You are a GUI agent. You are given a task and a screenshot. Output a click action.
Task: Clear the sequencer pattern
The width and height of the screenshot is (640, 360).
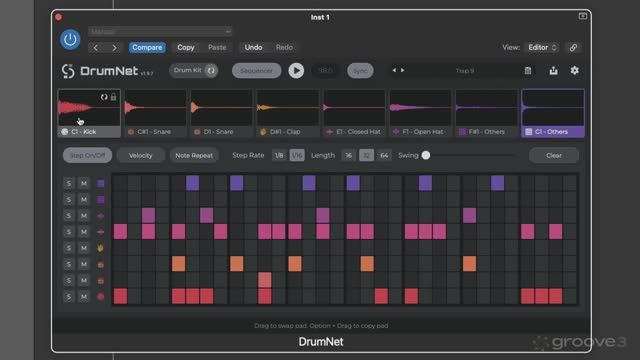554,156
